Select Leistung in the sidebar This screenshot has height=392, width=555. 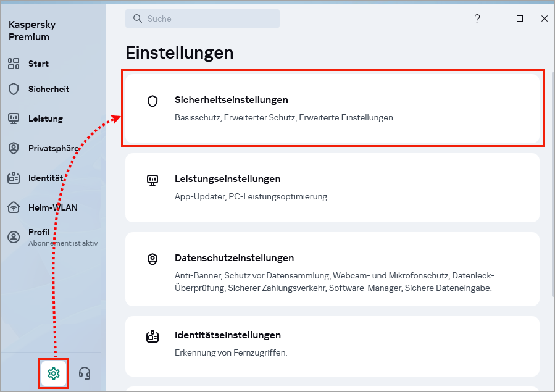(45, 119)
